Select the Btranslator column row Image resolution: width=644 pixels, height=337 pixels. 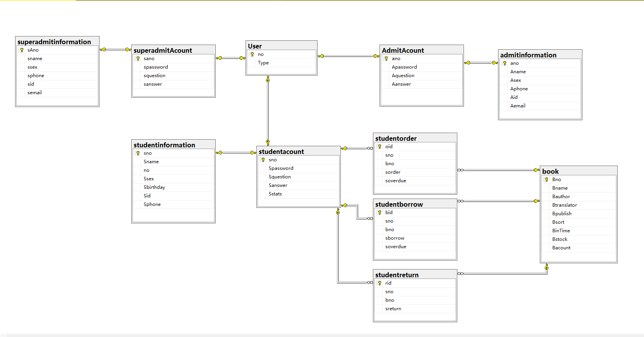(x=579, y=205)
